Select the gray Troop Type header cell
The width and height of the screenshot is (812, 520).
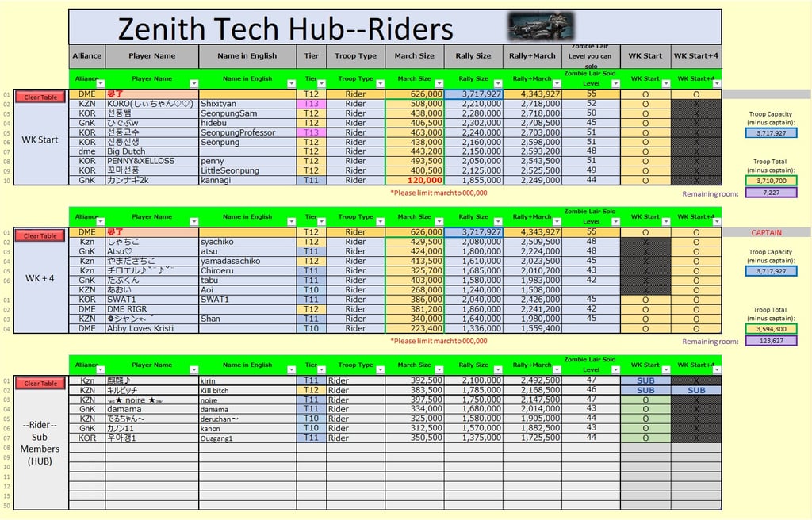[356, 56]
